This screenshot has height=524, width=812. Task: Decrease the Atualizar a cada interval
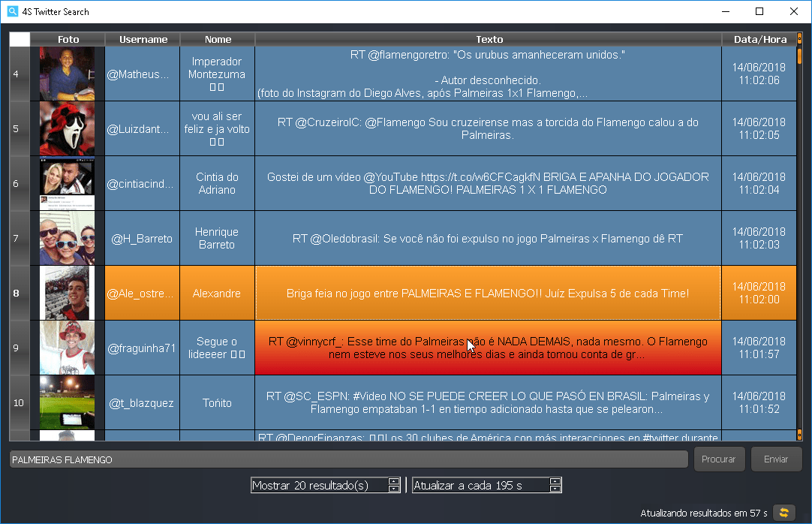pyautogui.click(x=555, y=489)
